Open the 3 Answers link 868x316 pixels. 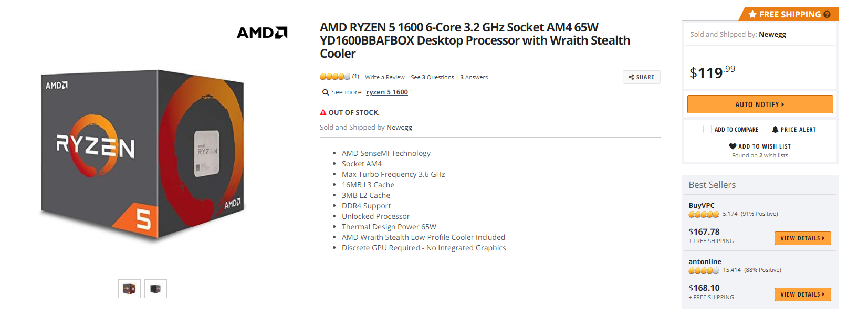coord(474,77)
